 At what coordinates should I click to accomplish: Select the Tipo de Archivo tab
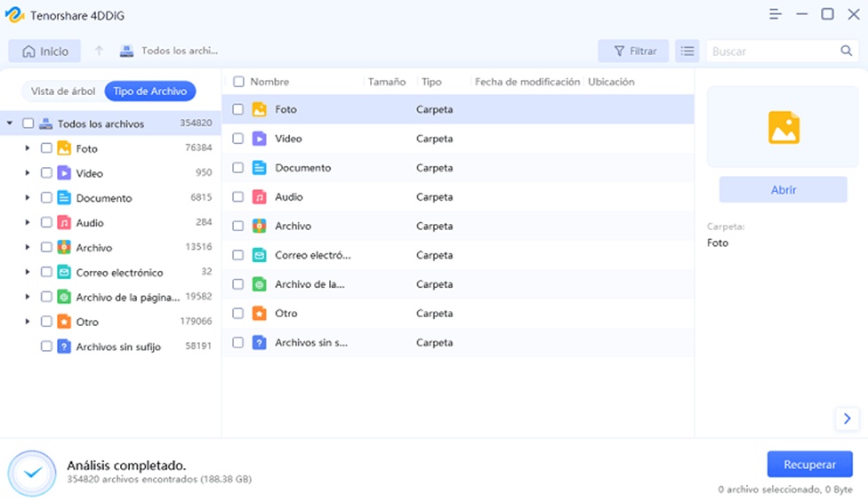(149, 92)
